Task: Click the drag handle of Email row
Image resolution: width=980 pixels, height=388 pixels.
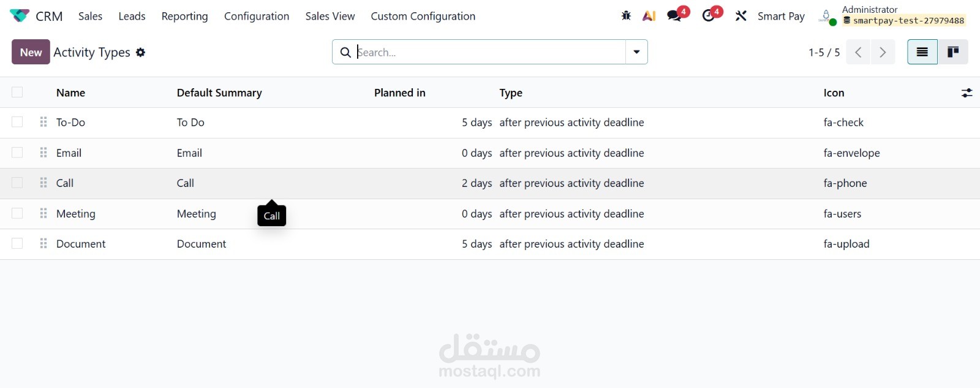Action: (x=43, y=153)
